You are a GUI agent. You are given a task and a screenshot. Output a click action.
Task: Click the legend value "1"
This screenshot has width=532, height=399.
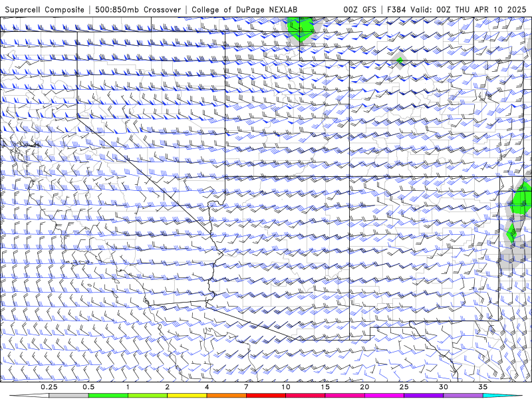tap(128, 387)
